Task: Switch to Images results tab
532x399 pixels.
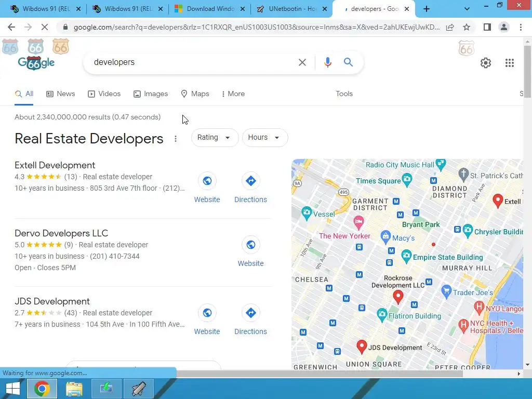Action: (x=151, y=94)
